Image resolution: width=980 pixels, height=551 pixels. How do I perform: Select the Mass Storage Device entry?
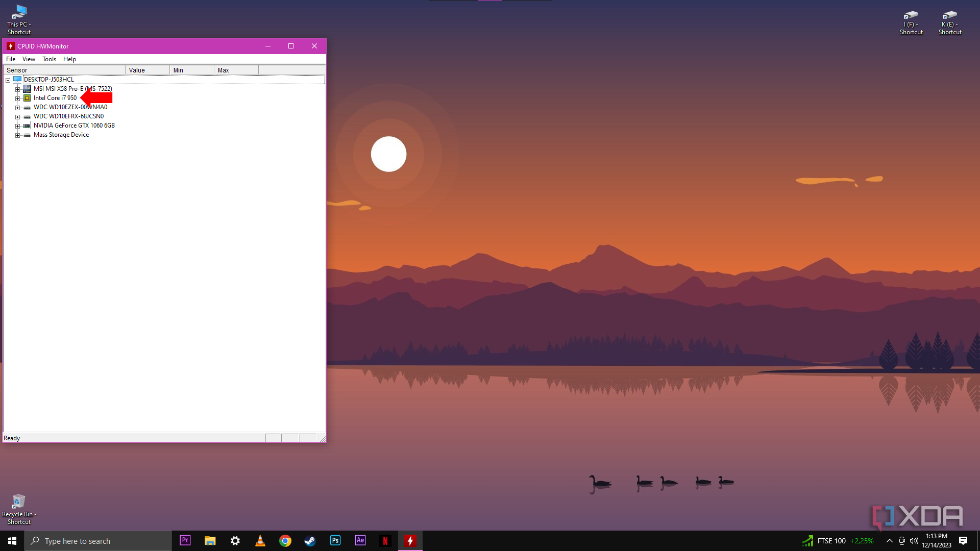(x=61, y=135)
